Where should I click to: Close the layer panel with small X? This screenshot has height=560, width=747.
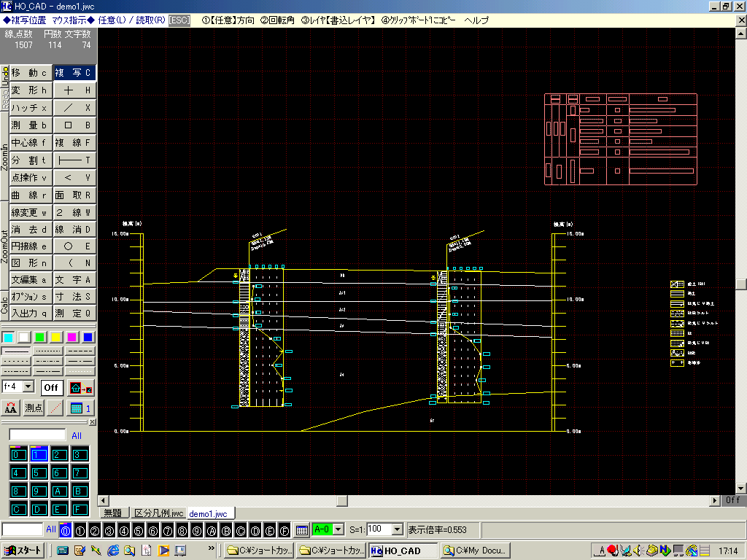(93, 422)
